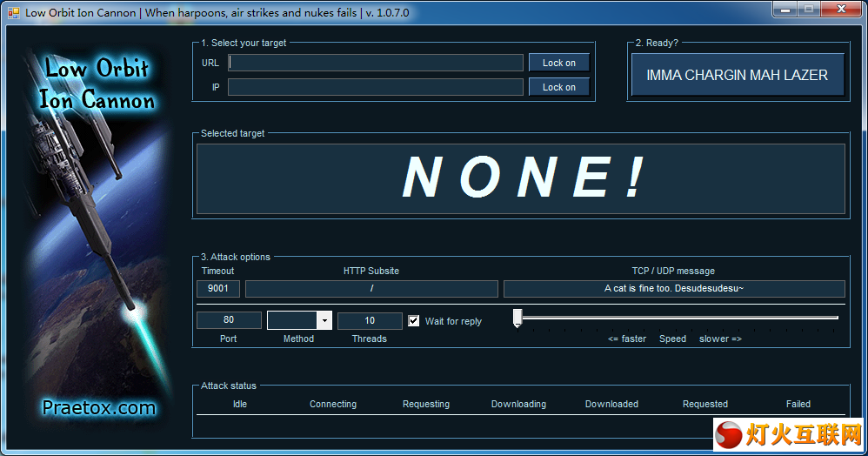Image resolution: width=868 pixels, height=456 pixels.
Task: Click the Downloaded status column header
Action: (x=611, y=404)
